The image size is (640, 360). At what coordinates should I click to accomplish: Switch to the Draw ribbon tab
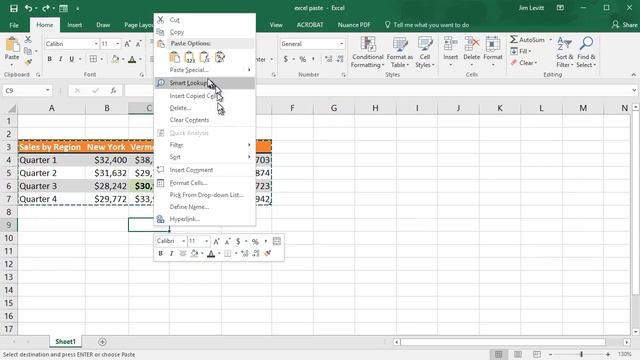(x=103, y=25)
